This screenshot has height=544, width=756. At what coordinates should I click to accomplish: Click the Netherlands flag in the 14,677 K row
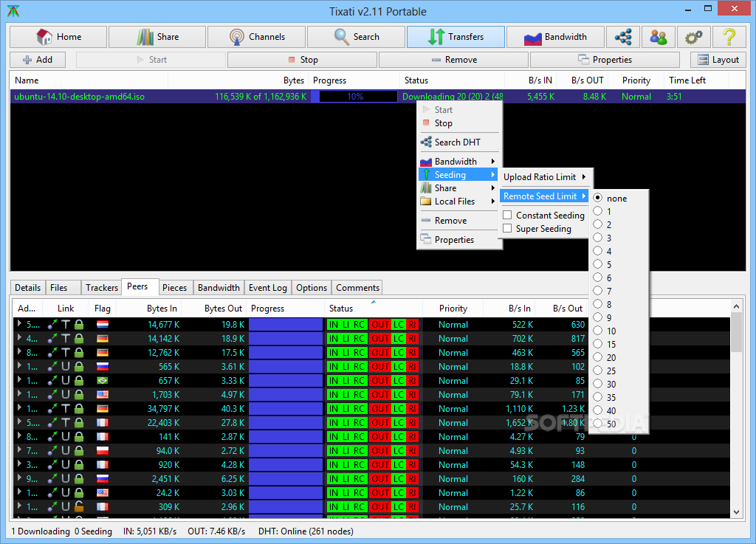click(x=102, y=325)
